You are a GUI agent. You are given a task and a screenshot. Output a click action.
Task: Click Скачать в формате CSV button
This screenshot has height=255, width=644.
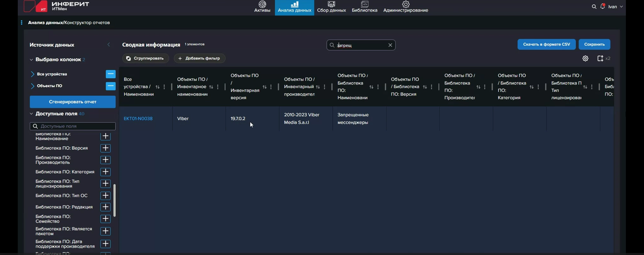tap(546, 44)
